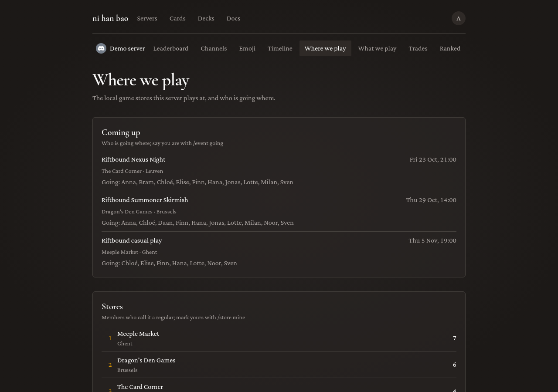Open the Cards nav item

tap(177, 18)
